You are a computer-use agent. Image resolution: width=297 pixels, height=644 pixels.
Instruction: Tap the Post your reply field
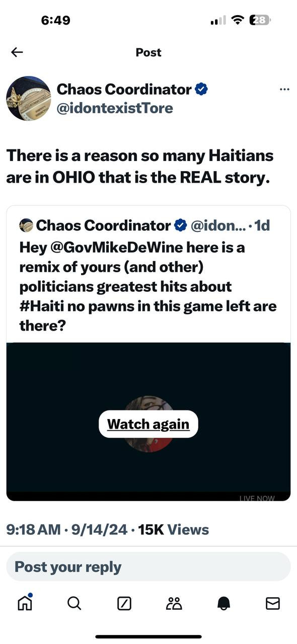[148, 567]
